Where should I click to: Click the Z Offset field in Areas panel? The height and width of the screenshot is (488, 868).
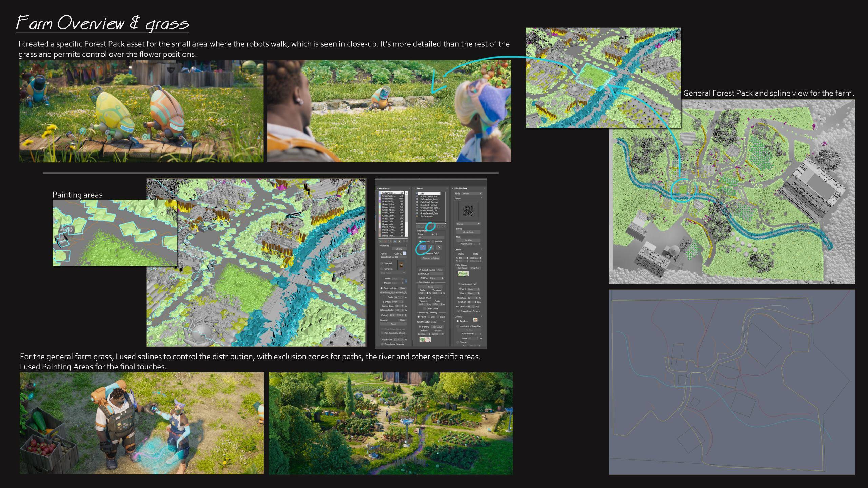(x=436, y=278)
